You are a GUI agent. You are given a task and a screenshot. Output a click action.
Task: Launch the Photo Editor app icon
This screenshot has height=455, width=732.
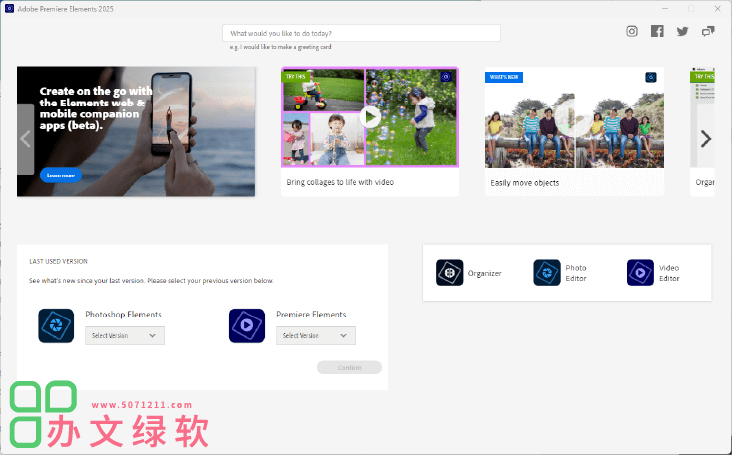[547, 273]
